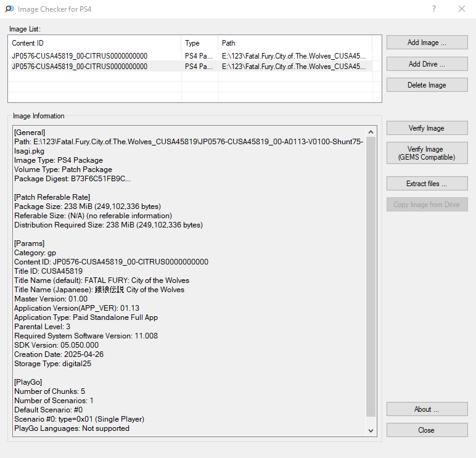476x458 pixels.
Task: Delete the selected image from list
Action: (427, 85)
